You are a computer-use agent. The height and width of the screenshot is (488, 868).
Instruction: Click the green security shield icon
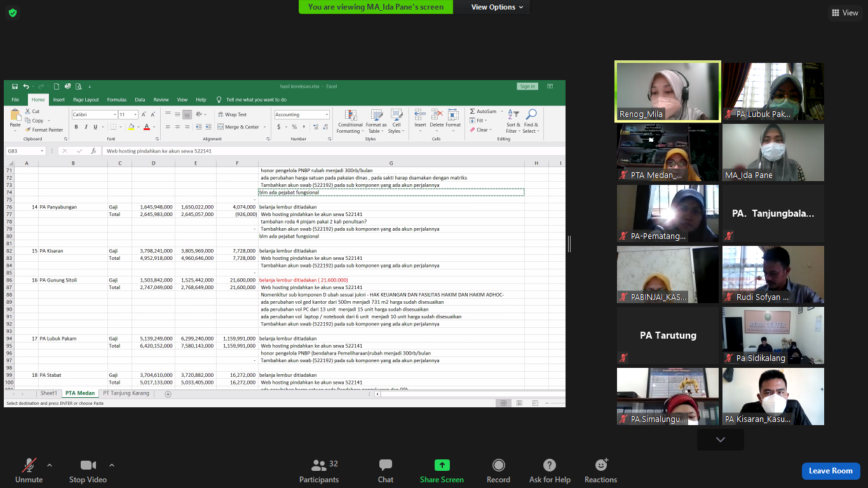[13, 13]
